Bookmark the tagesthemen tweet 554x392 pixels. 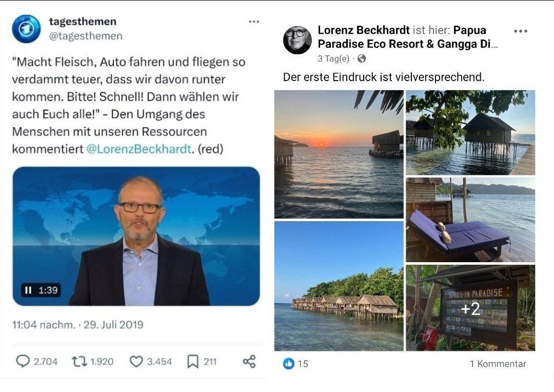(x=192, y=361)
